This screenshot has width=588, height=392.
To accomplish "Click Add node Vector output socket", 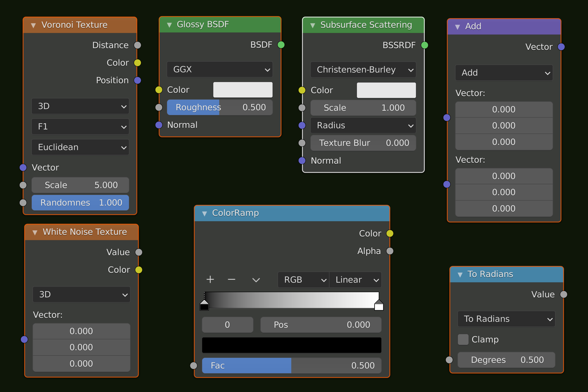I will tap(561, 47).
